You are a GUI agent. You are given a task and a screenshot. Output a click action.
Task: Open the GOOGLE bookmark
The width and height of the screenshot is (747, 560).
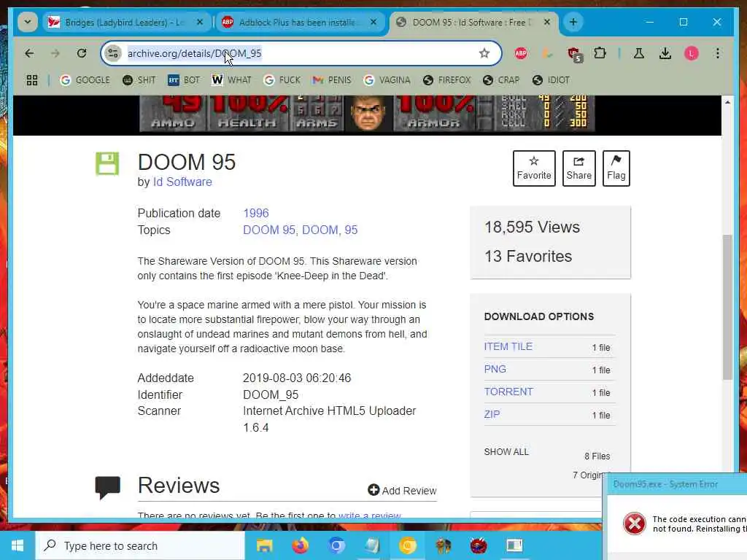click(85, 80)
